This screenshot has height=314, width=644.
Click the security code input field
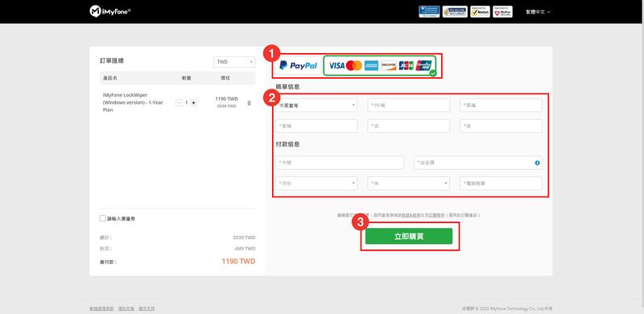pos(478,163)
